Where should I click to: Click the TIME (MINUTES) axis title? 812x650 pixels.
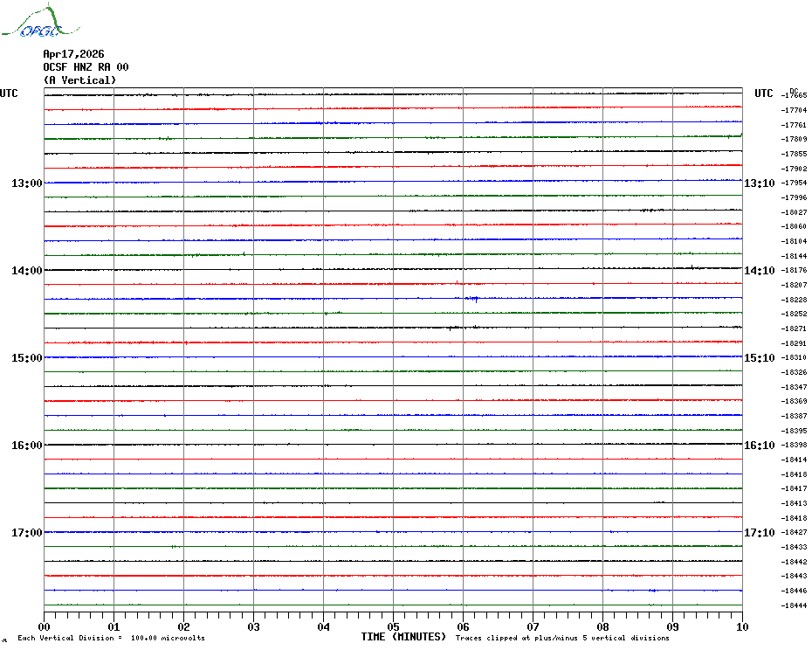(403, 637)
